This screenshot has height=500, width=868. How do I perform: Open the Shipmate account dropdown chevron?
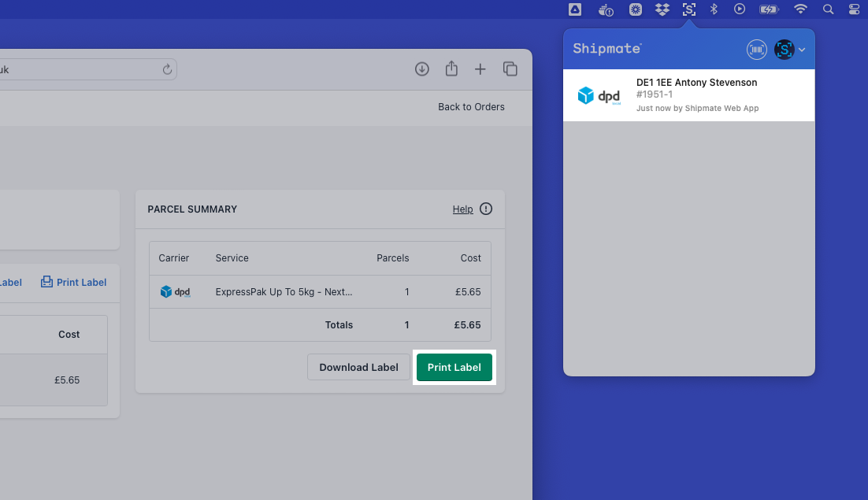[x=802, y=49]
